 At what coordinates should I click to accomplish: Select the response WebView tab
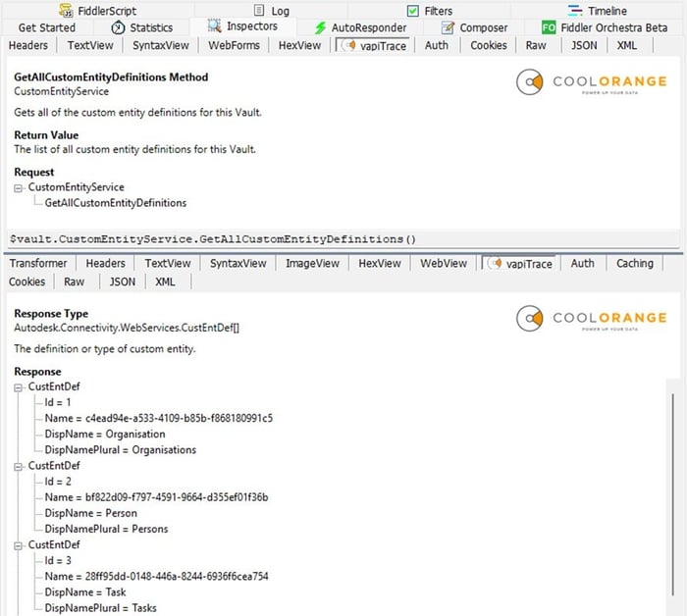point(444,263)
